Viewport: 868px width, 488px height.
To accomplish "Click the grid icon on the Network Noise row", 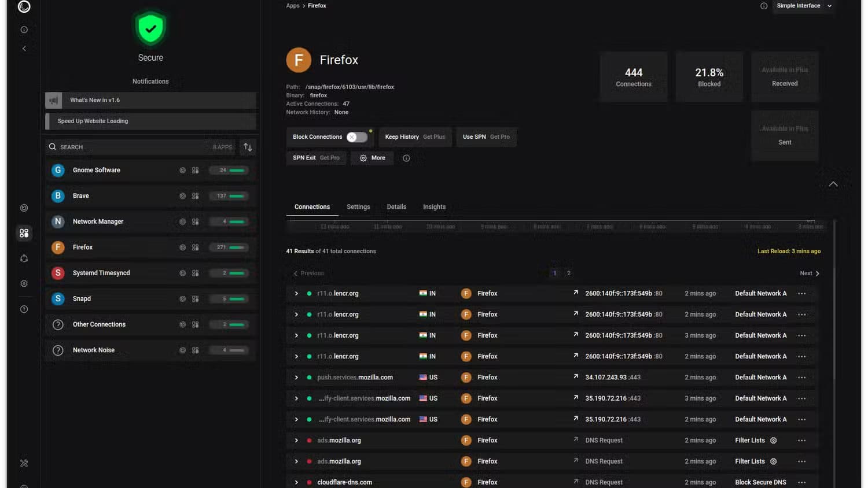I will pos(196,350).
